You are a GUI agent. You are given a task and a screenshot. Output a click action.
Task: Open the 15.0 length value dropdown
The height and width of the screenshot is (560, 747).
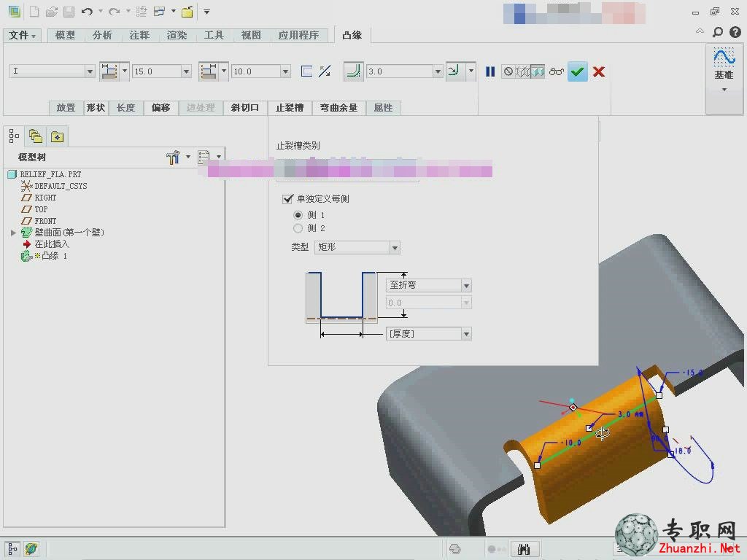186,71
